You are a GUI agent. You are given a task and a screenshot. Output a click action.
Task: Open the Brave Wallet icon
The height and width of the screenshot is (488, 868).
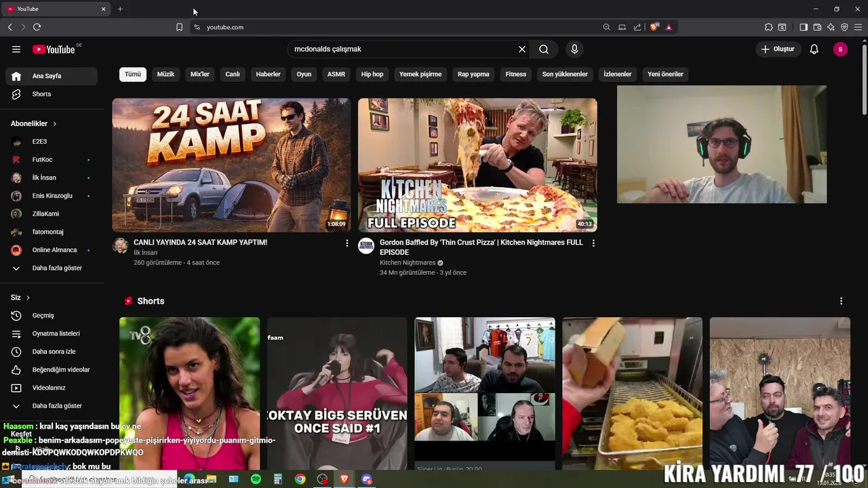(x=817, y=27)
